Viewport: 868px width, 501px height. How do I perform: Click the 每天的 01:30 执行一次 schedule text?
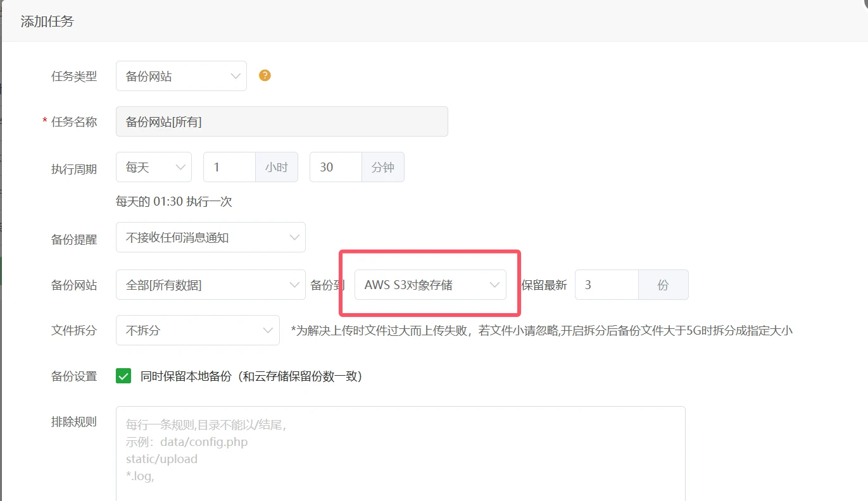tap(174, 202)
